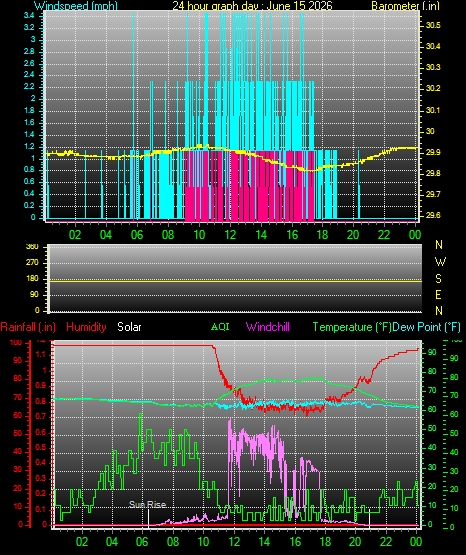Select hour 20 on the bottom chart axis
466x555 pixels.
click(x=355, y=542)
